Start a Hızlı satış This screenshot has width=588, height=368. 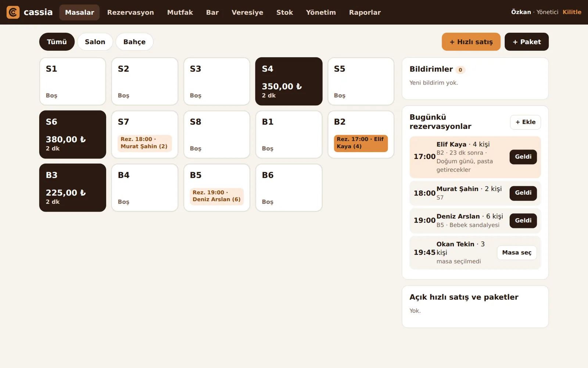(471, 42)
